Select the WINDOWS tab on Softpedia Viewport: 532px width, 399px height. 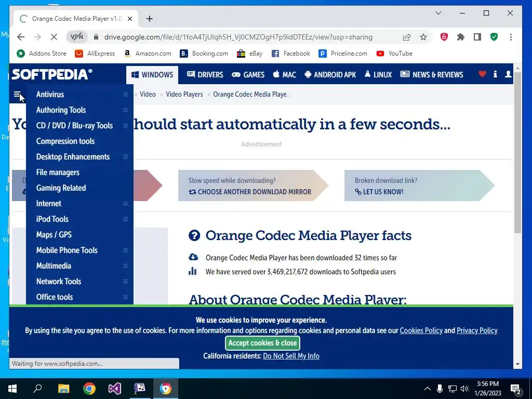(152, 75)
